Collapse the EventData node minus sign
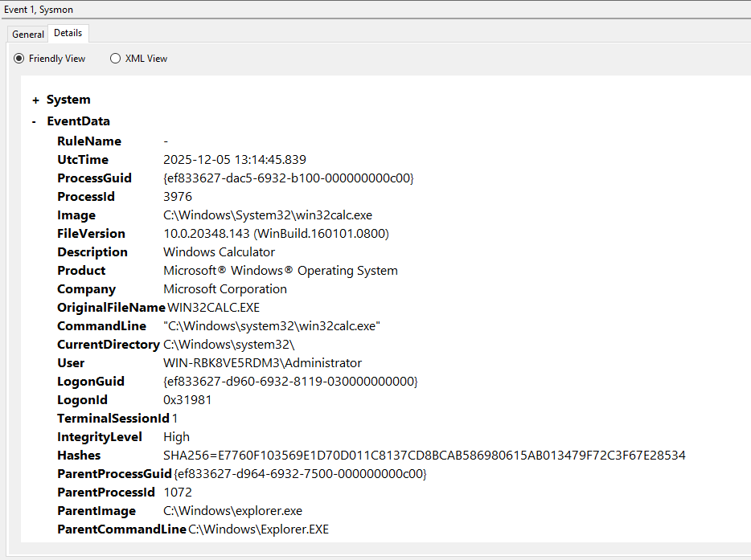The image size is (751, 560). (x=34, y=121)
